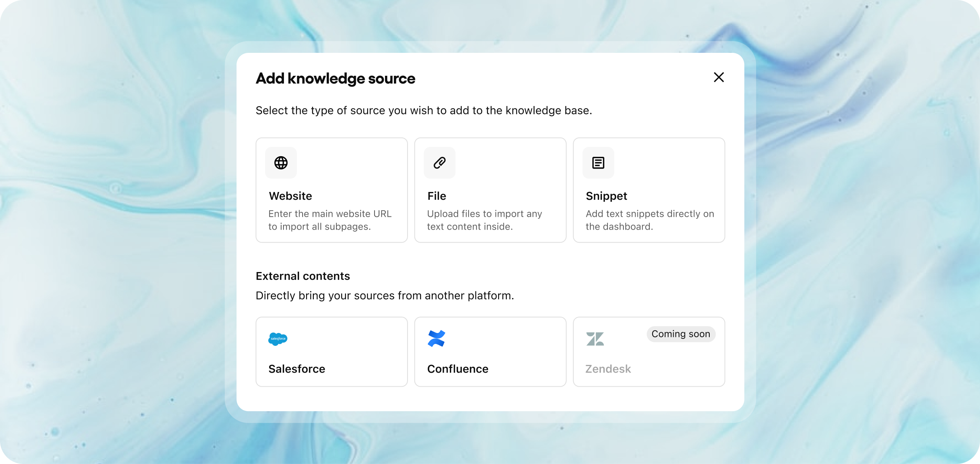The width and height of the screenshot is (980, 464).
Task: Select Confluence as a knowledge source
Action: coord(490,352)
